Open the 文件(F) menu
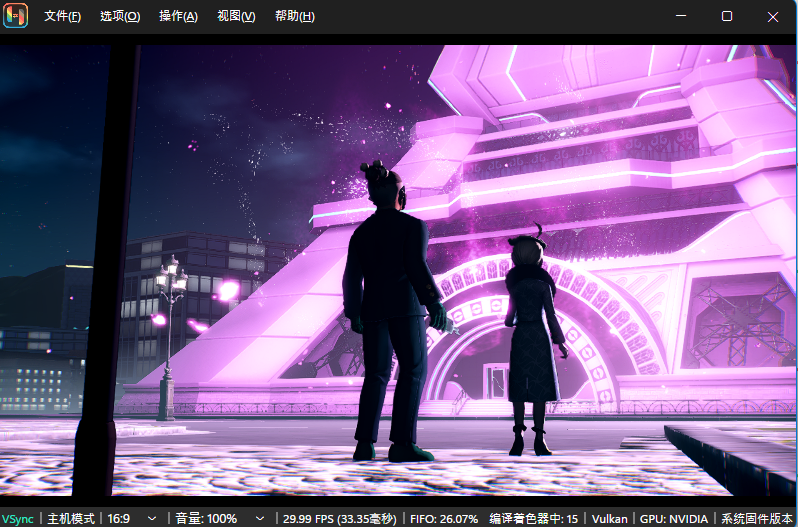 click(x=62, y=17)
